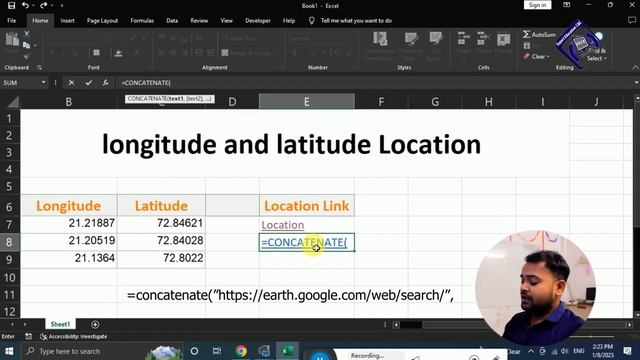Open the Comments pane icon
Viewport: 640px width, 360px height.
[631, 20]
